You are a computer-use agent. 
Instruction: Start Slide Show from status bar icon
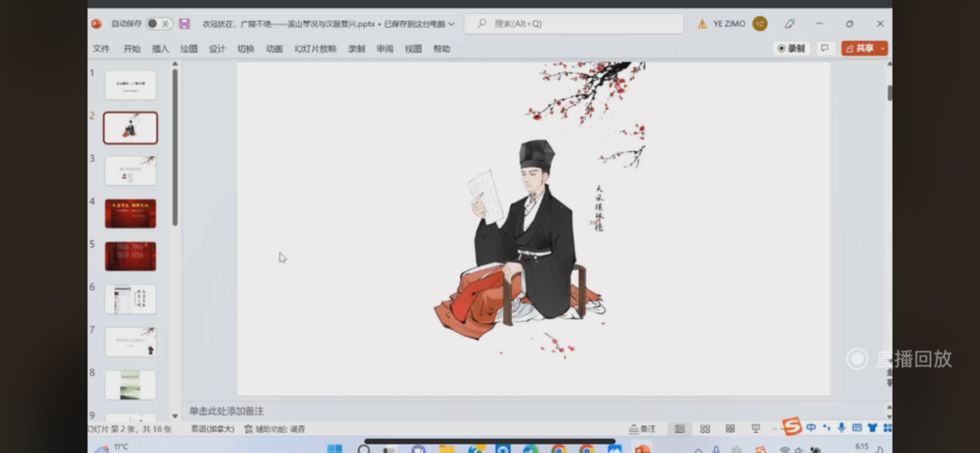[x=756, y=429]
